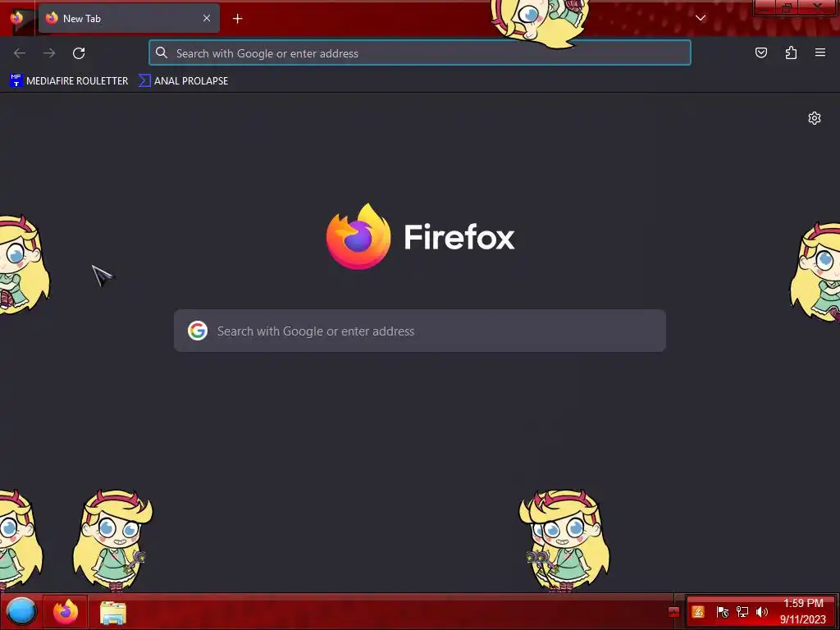The image size is (840, 630).
Task: Click the Google logo in search box
Action: click(x=198, y=331)
